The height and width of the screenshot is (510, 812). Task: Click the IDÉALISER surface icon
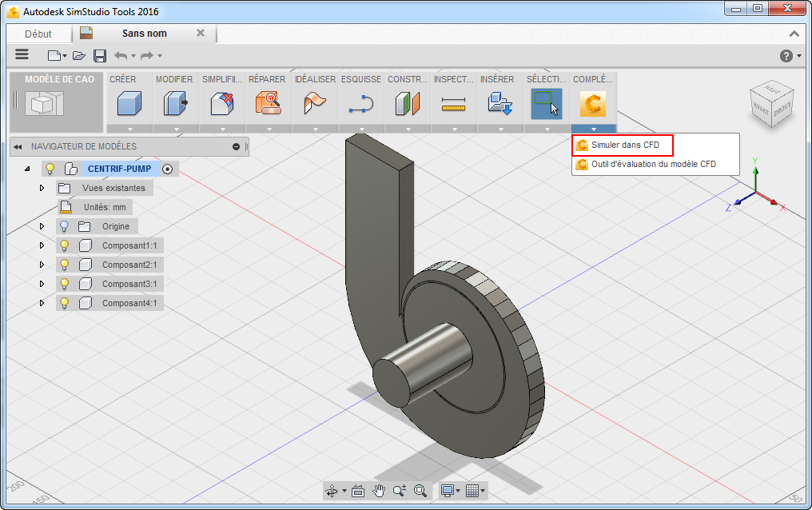315,103
